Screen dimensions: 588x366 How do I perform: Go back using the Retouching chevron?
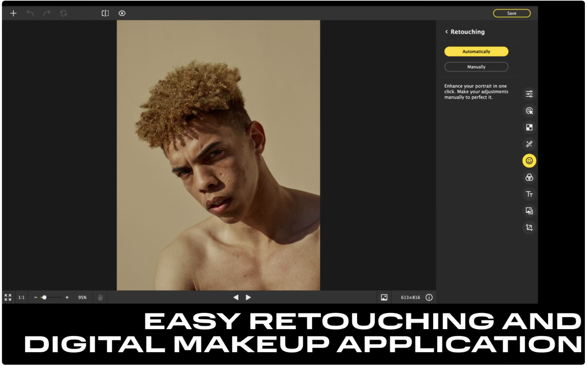click(446, 32)
